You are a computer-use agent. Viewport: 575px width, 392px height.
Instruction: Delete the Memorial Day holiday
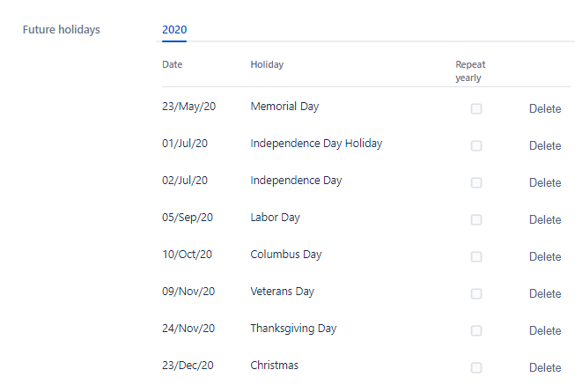click(x=544, y=109)
